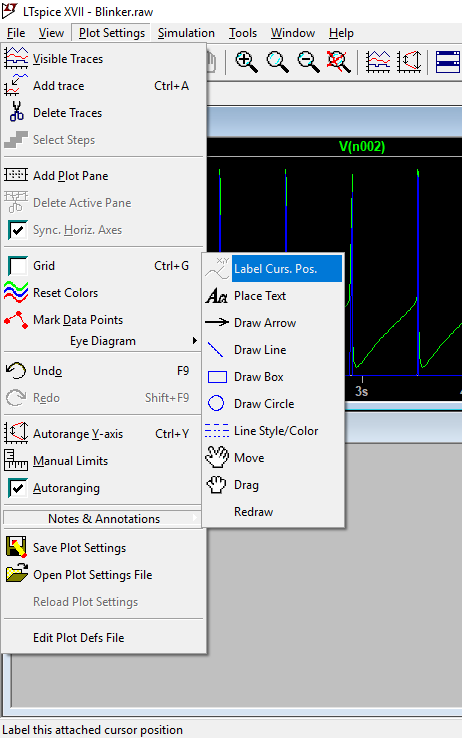Click the Zoom Out magnifier toolbar icon

point(308,62)
